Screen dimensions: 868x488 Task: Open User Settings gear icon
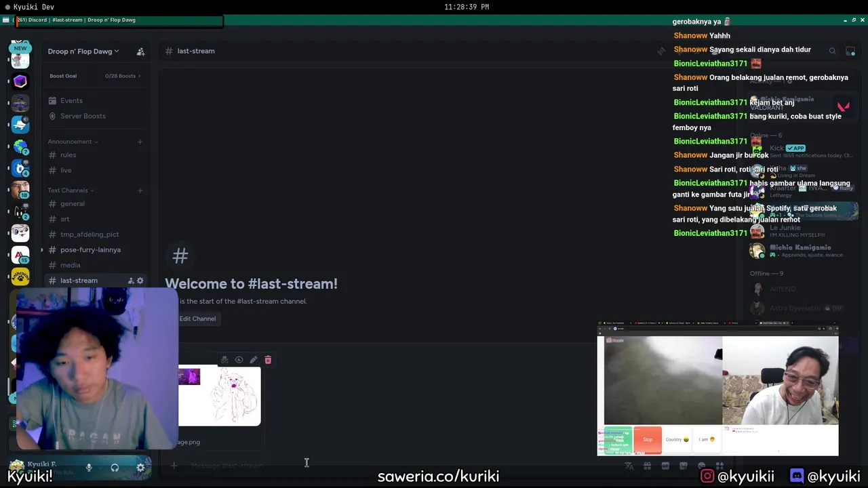click(x=140, y=468)
